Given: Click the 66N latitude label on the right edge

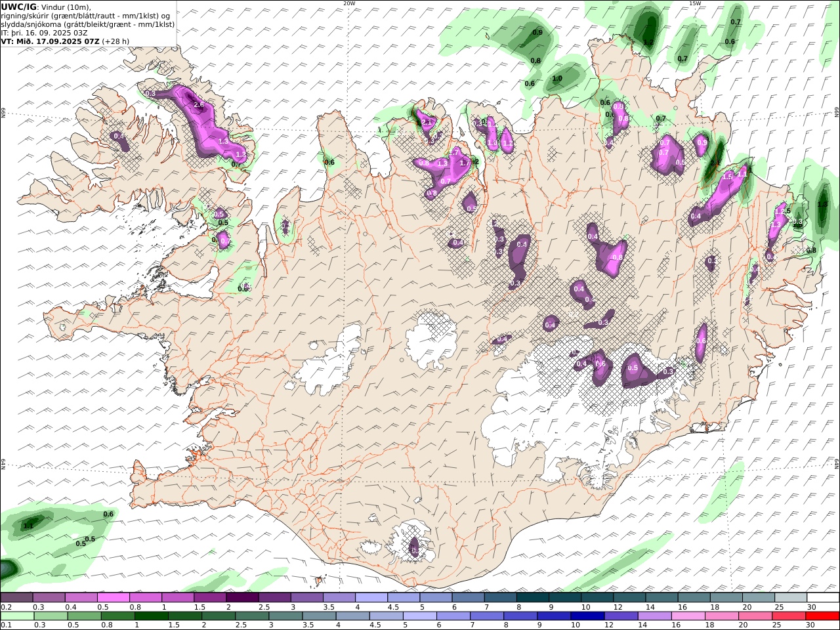Looking at the screenshot, I should [x=837, y=113].
